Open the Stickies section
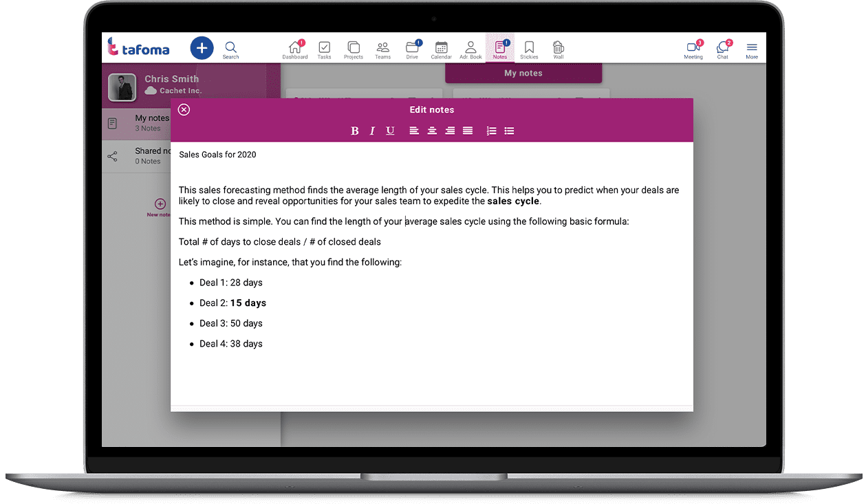Screen dimensions: 866x504 pyautogui.click(x=529, y=50)
